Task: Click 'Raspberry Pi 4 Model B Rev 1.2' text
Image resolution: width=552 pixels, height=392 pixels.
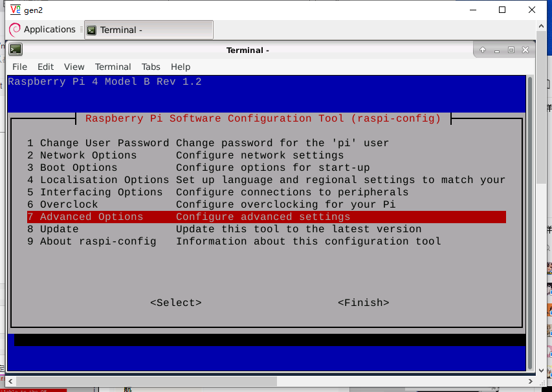Action: (x=105, y=82)
